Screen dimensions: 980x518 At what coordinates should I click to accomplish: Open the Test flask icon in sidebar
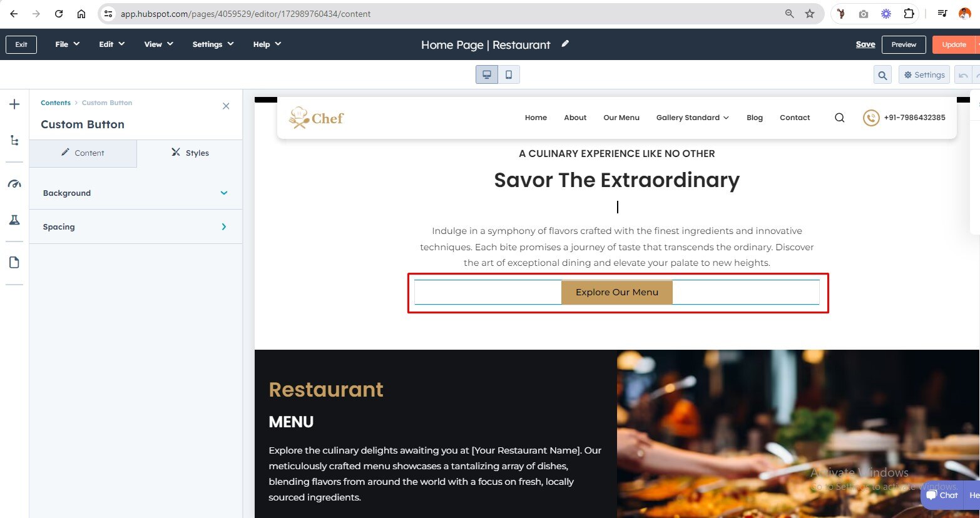click(x=14, y=220)
